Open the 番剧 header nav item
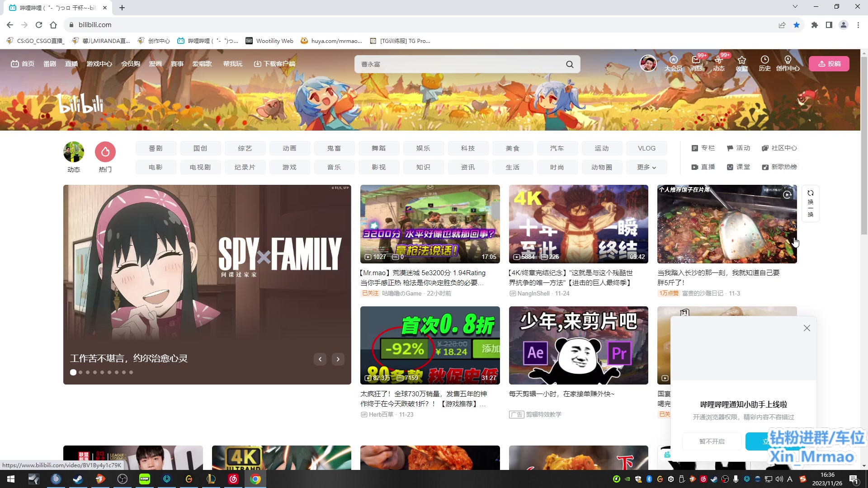Image resolution: width=868 pixels, height=488 pixels. pos(50,64)
